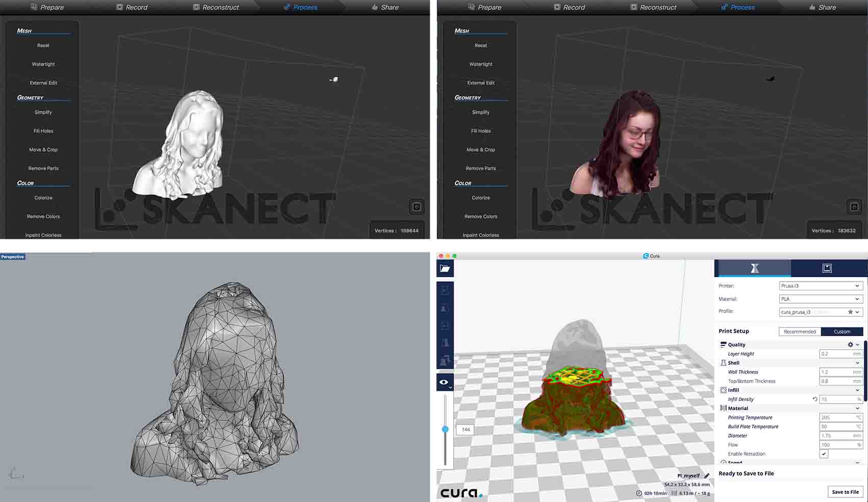Click Move & Crop in the colored-scan Skanect window
Image resolution: width=868 pixels, height=502 pixels.
(x=481, y=149)
